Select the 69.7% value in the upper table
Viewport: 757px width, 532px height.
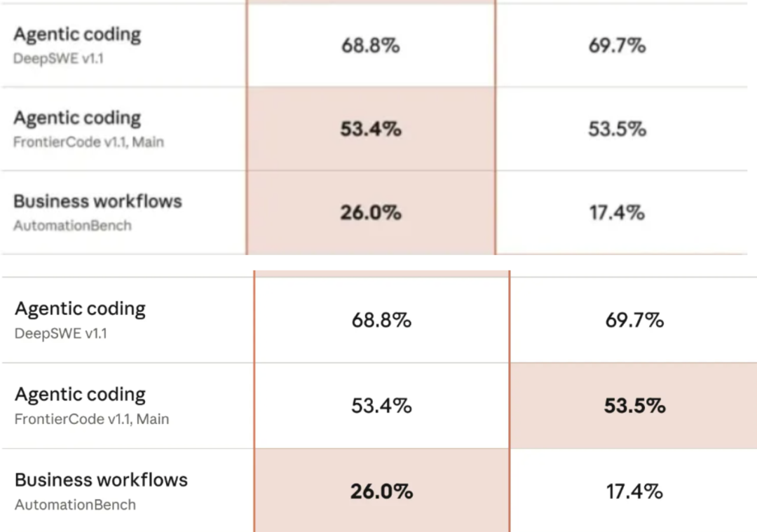pos(617,46)
